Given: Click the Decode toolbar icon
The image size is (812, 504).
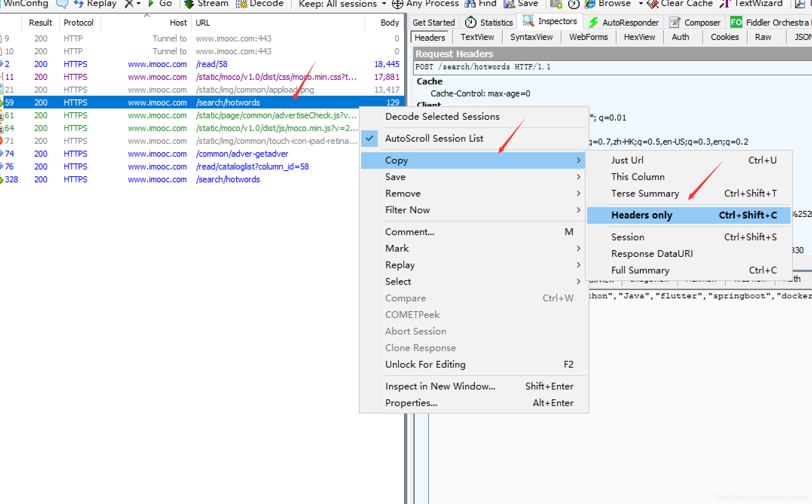Looking at the screenshot, I should (241, 4).
